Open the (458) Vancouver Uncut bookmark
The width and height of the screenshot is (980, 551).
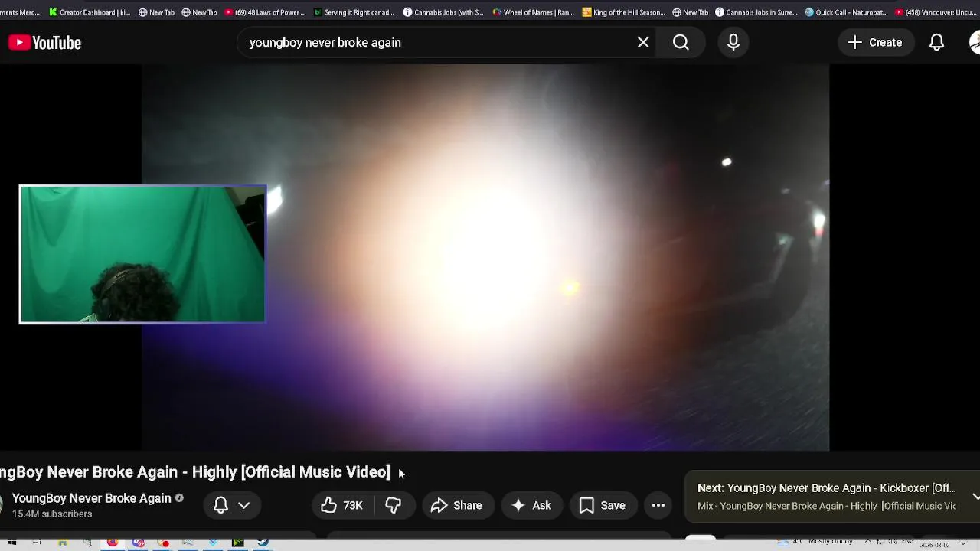pos(936,12)
